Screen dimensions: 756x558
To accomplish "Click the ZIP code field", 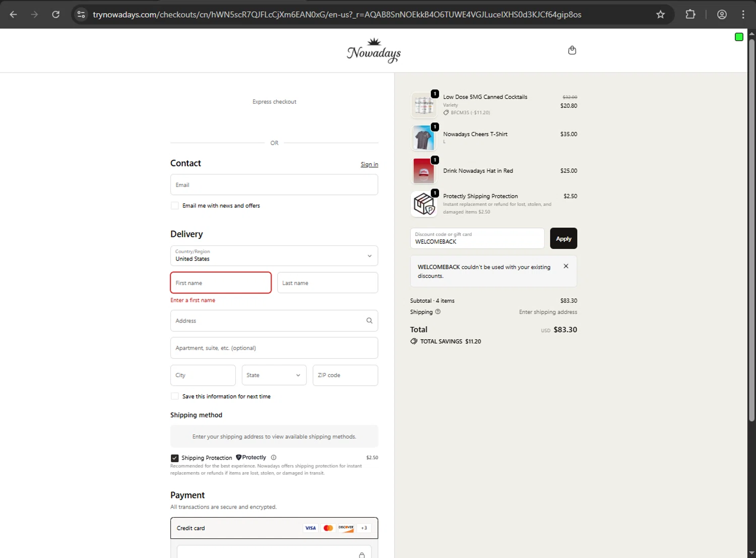I will (345, 375).
